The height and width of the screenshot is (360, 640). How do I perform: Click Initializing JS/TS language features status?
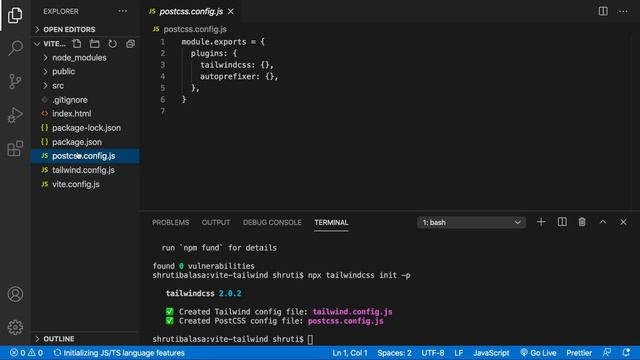(119, 353)
